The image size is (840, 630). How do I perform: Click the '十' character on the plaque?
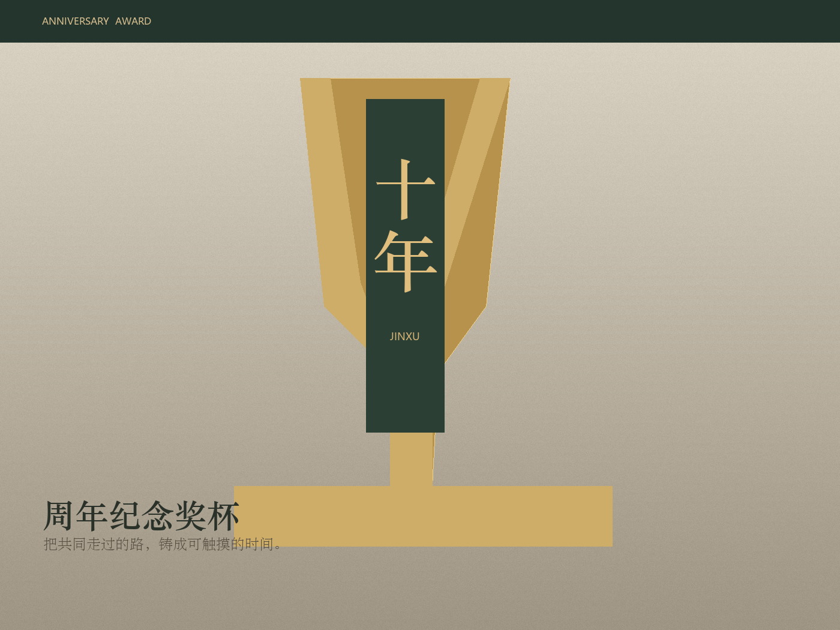[x=406, y=189]
